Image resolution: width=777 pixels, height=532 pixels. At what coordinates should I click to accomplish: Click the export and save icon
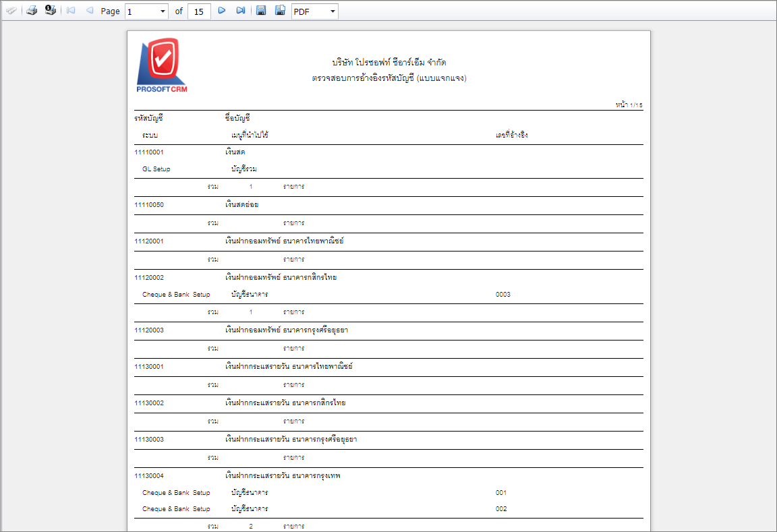point(261,10)
